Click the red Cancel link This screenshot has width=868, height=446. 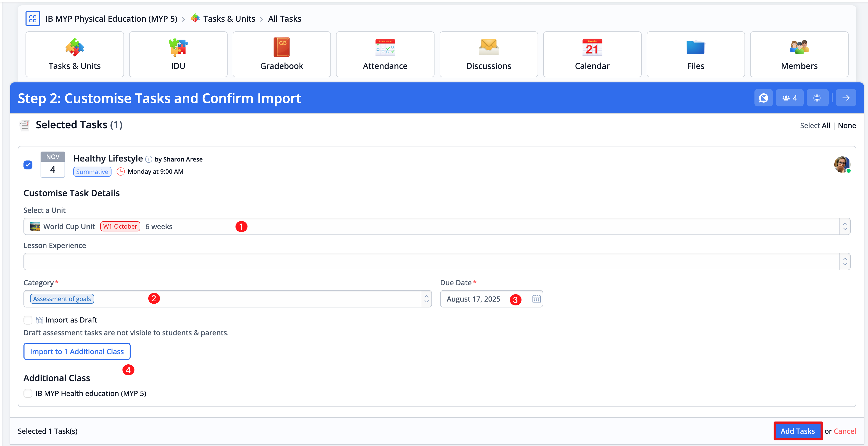tap(845, 431)
